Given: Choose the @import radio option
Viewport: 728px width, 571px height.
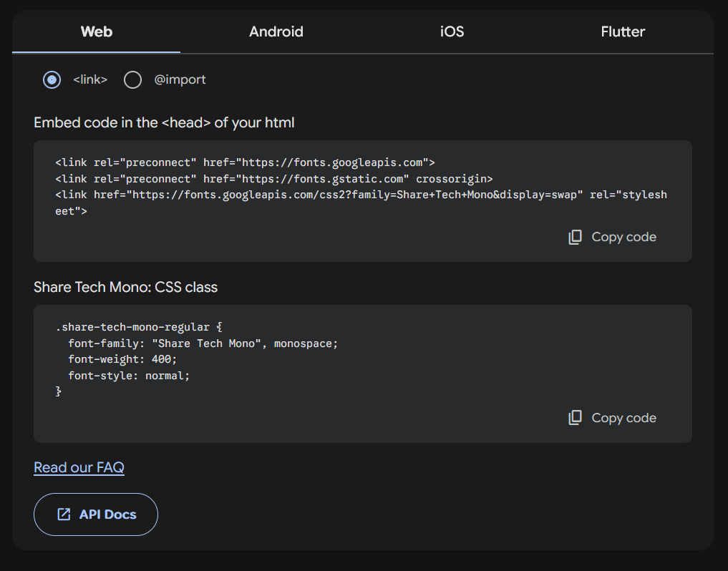Looking at the screenshot, I should 132,79.
